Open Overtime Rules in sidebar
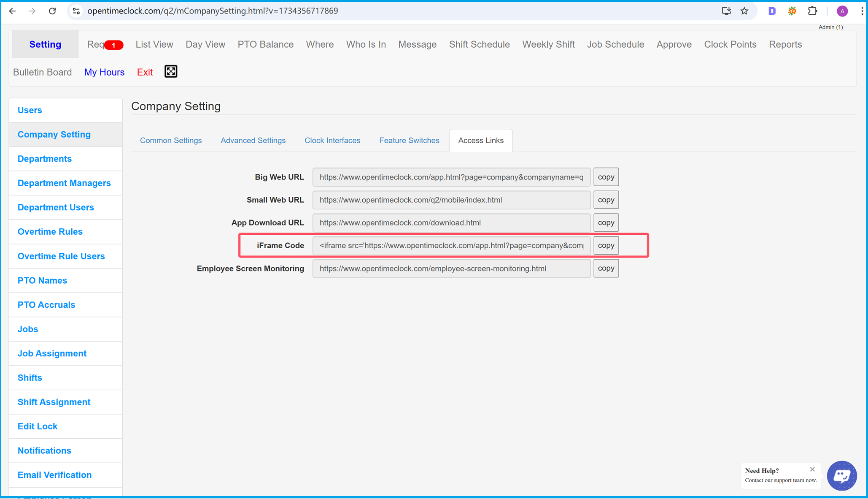868x499 pixels. tap(66, 232)
